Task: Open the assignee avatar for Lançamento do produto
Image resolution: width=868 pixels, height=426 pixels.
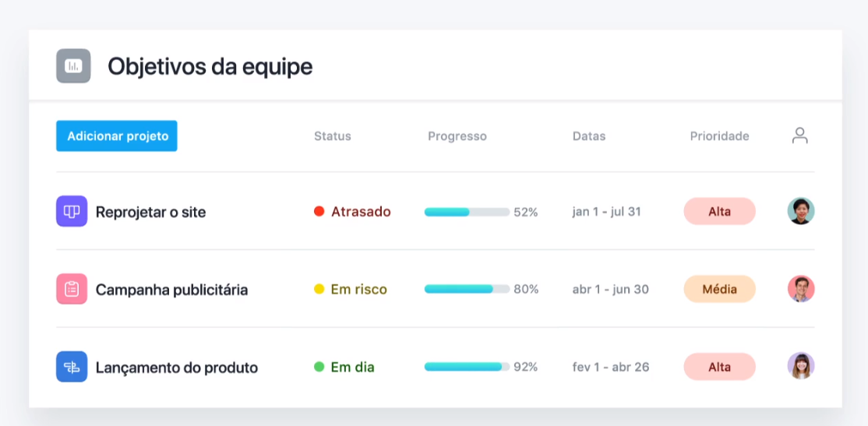Action: [x=801, y=366]
